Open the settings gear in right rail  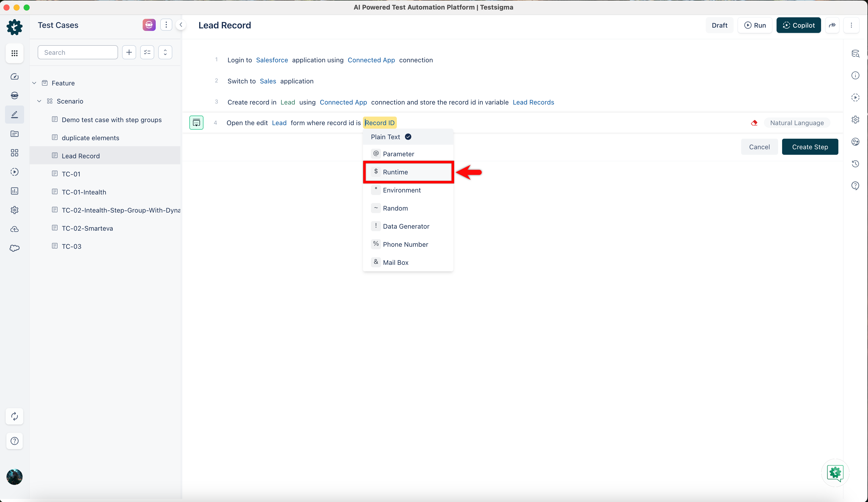(x=855, y=120)
